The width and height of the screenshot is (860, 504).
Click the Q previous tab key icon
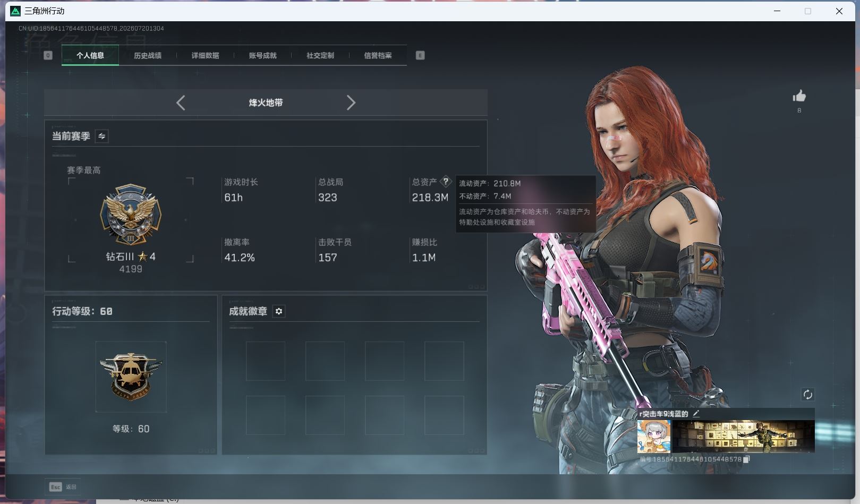(x=48, y=55)
